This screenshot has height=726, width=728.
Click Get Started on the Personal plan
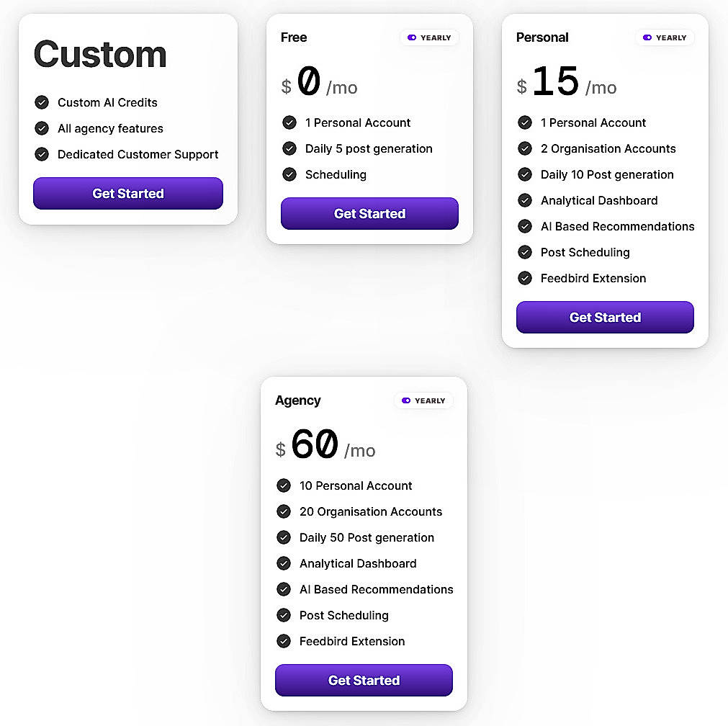click(604, 317)
